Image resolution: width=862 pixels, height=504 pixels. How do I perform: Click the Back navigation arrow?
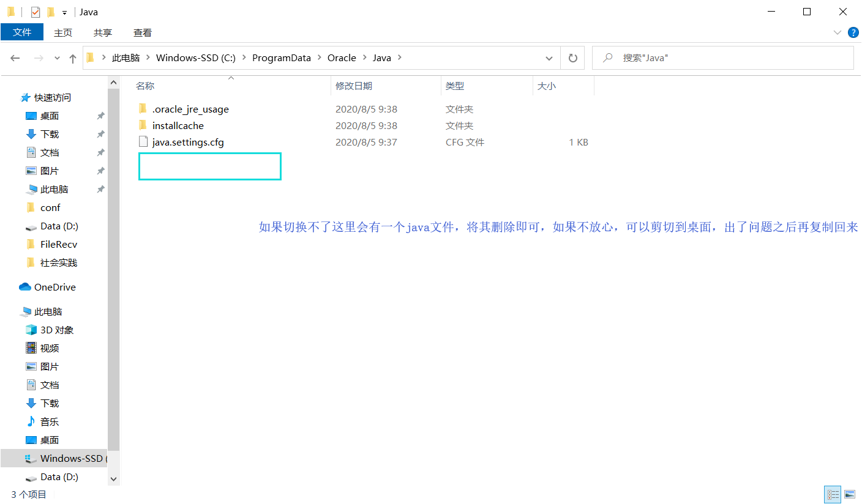(x=15, y=58)
